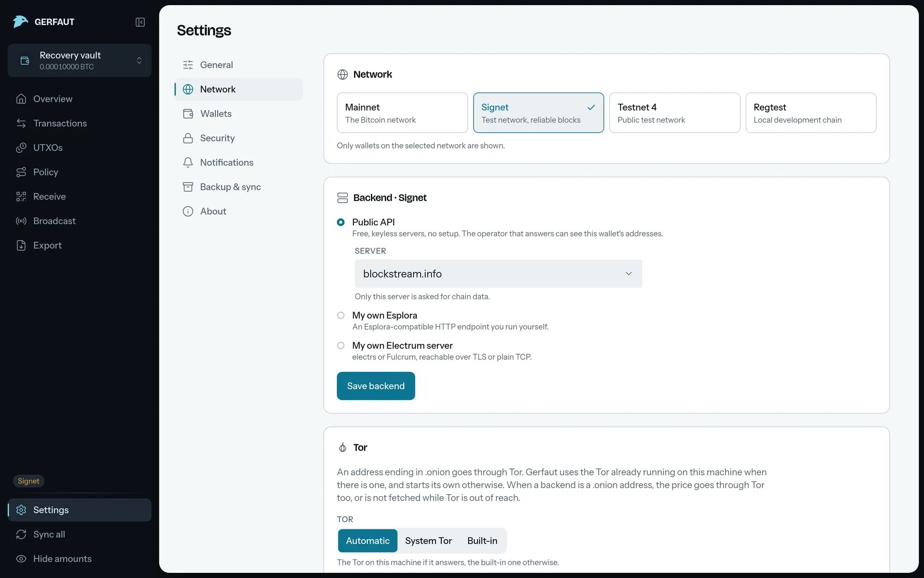Open the General settings tab
The height and width of the screenshot is (578, 924).
point(238,65)
